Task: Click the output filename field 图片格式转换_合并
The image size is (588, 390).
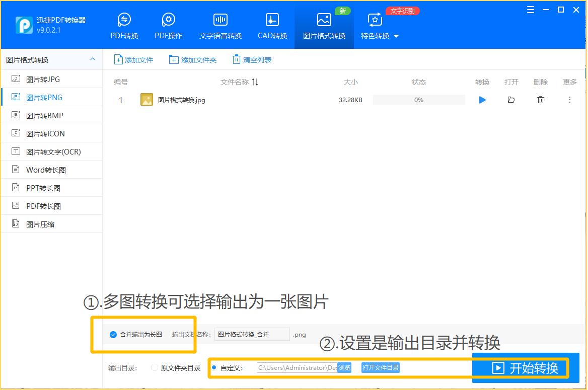Action: (x=252, y=334)
